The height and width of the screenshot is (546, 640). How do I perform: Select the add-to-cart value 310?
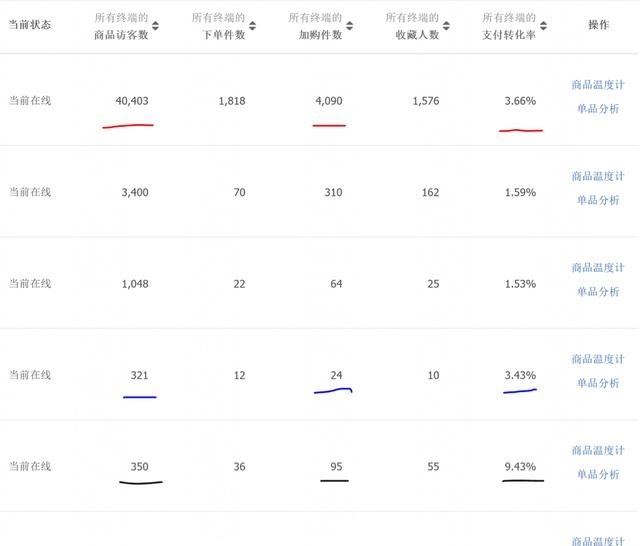click(333, 192)
